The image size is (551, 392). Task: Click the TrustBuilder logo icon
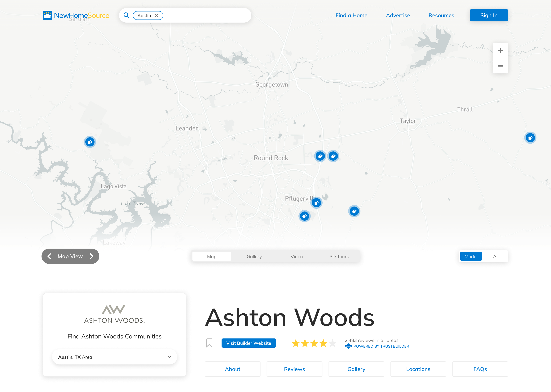[348, 346]
